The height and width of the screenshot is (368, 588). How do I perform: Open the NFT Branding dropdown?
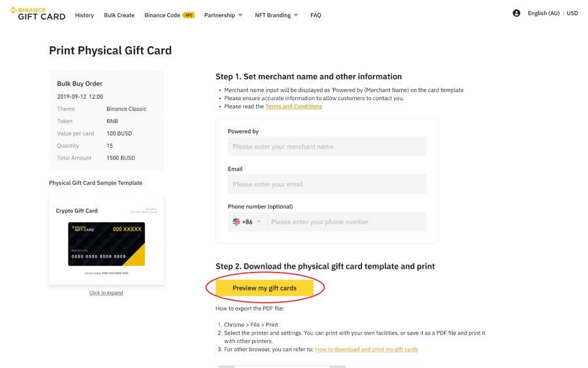pos(276,15)
